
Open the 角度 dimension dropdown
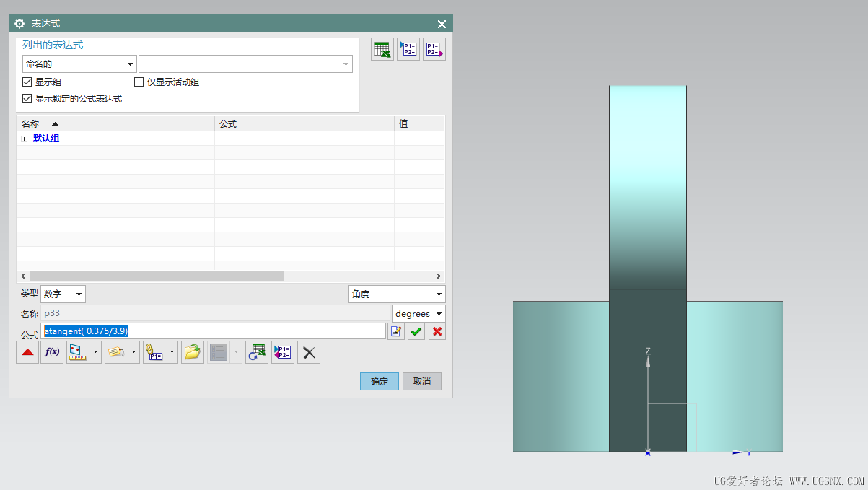point(397,294)
